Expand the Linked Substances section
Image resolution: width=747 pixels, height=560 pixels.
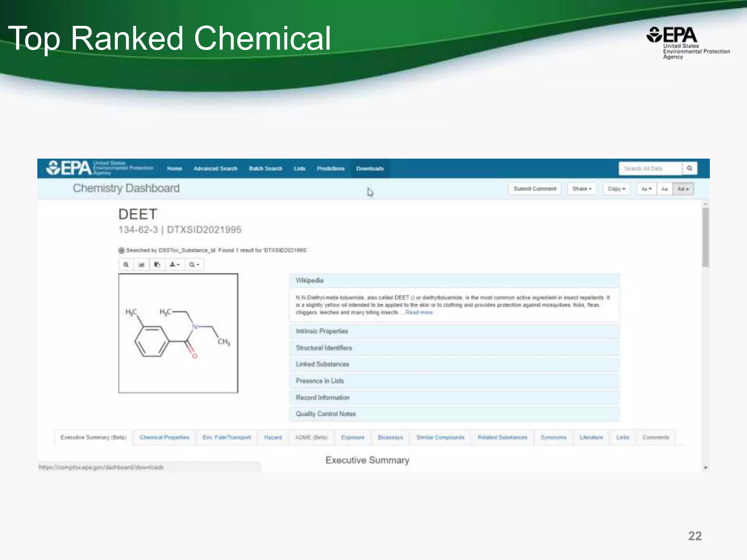pyautogui.click(x=454, y=364)
